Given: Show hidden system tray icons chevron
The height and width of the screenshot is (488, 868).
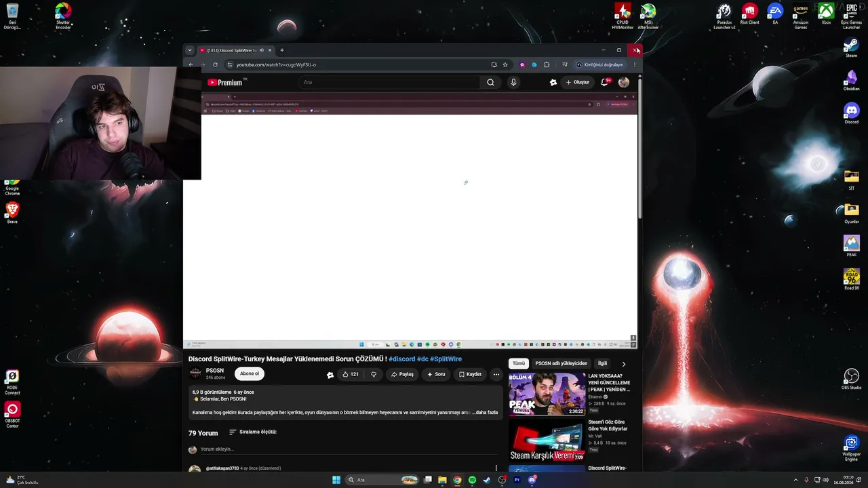Looking at the screenshot, I should point(797,480).
